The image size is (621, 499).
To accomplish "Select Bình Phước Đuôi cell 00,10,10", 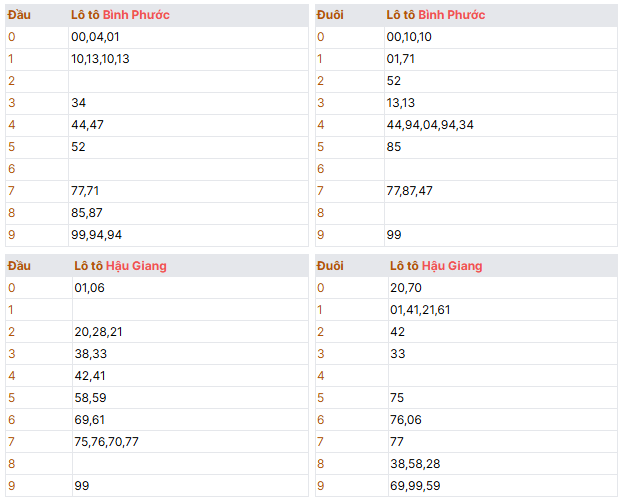I will [409, 36].
